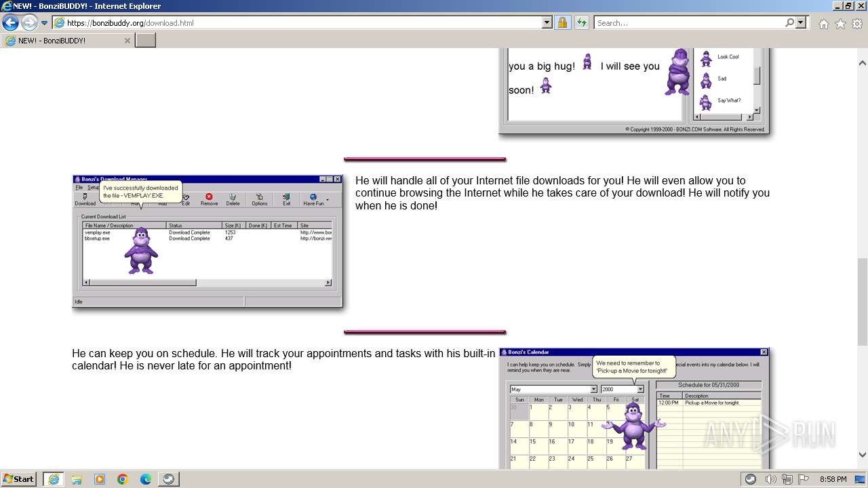Open the Favorites star menu
Screen dimensions: 868x488
(x=840, y=24)
